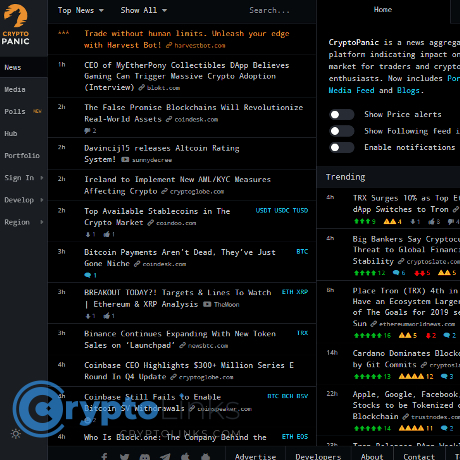Click the video icon beside TheMoon

coord(207,304)
